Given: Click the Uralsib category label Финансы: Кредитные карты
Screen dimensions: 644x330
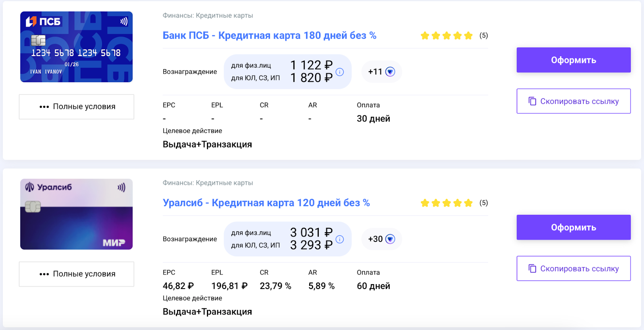Looking at the screenshot, I should click(208, 183).
